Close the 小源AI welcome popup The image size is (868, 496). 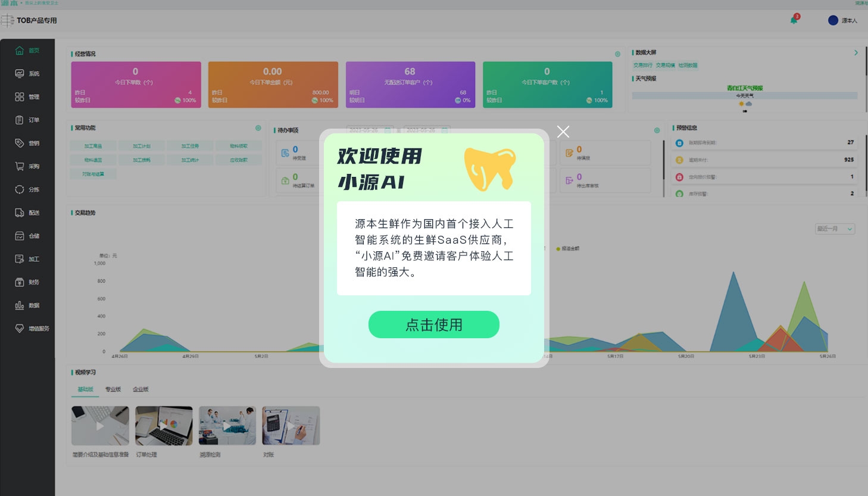click(x=563, y=132)
